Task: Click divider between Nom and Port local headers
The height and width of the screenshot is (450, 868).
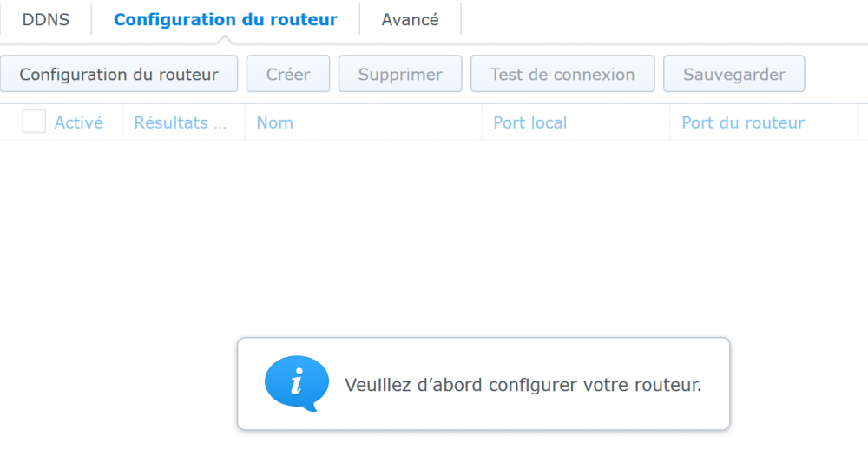Action: tap(482, 122)
